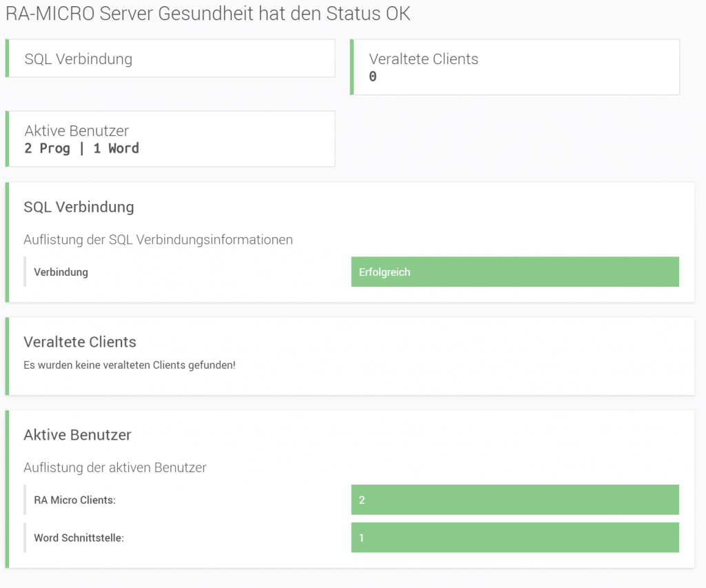This screenshot has width=706, height=588.
Task: Click the 0 count in Veraltete Clients card
Action: [x=373, y=77]
